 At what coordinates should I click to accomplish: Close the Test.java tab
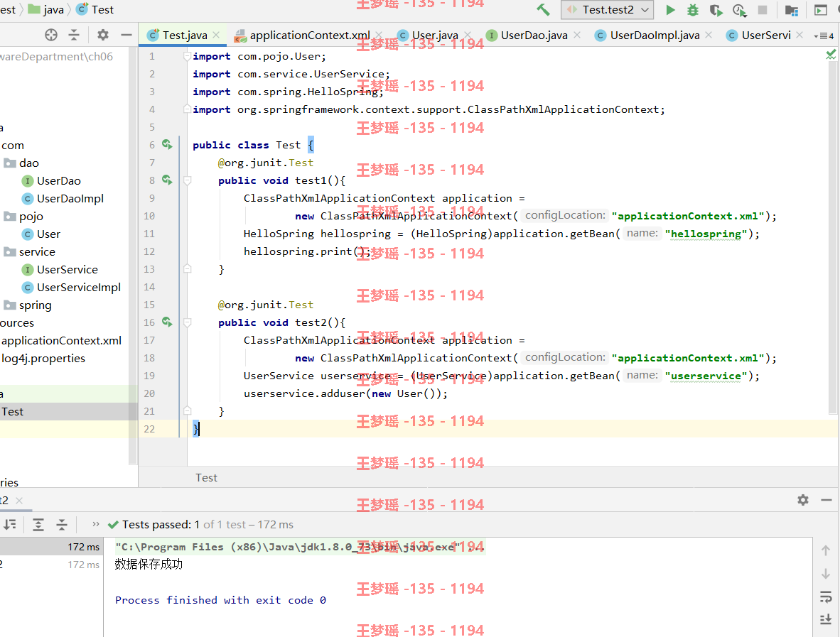(x=216, y=35)
